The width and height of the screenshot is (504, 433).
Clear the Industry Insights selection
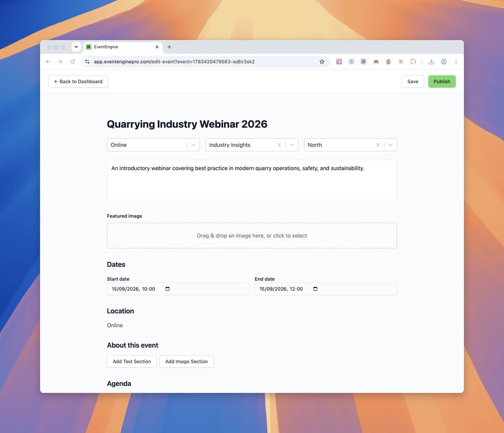[x=279, y=145]
